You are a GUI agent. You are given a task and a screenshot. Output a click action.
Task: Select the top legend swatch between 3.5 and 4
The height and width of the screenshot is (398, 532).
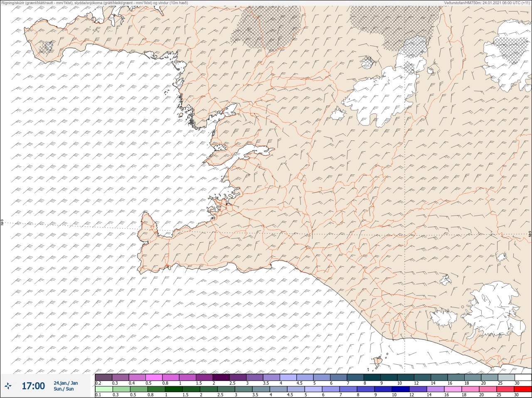click(271, 377)
